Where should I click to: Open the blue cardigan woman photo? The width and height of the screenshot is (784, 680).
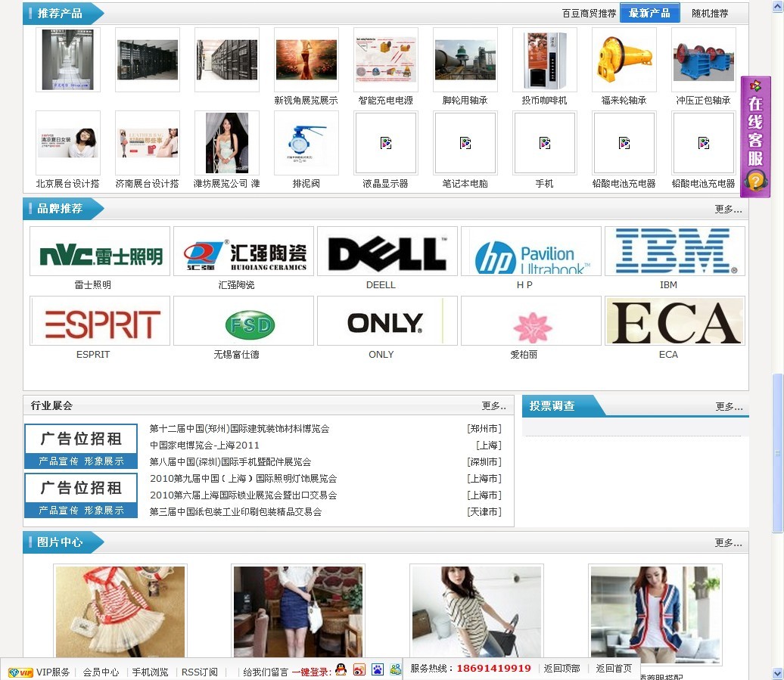pos(655,614)
